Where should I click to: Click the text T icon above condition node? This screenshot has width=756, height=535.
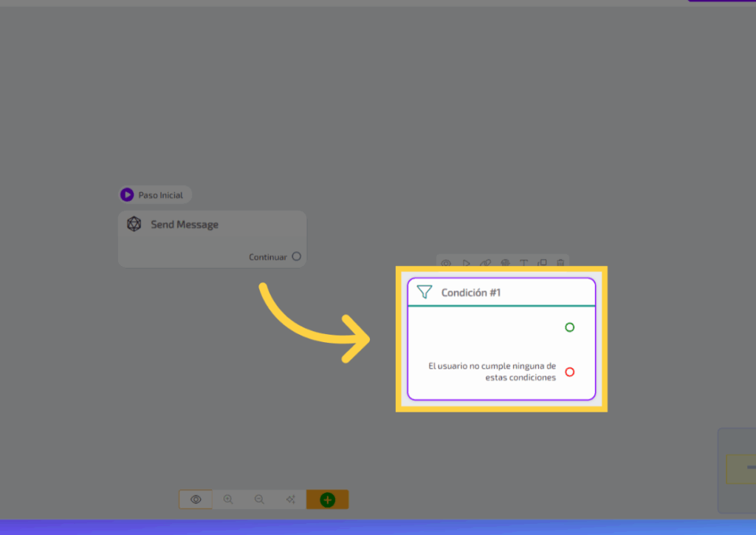tap(523, 263)
